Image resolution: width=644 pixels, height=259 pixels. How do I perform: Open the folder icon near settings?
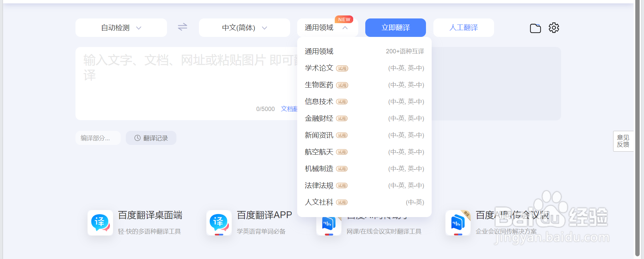point(535,28)
